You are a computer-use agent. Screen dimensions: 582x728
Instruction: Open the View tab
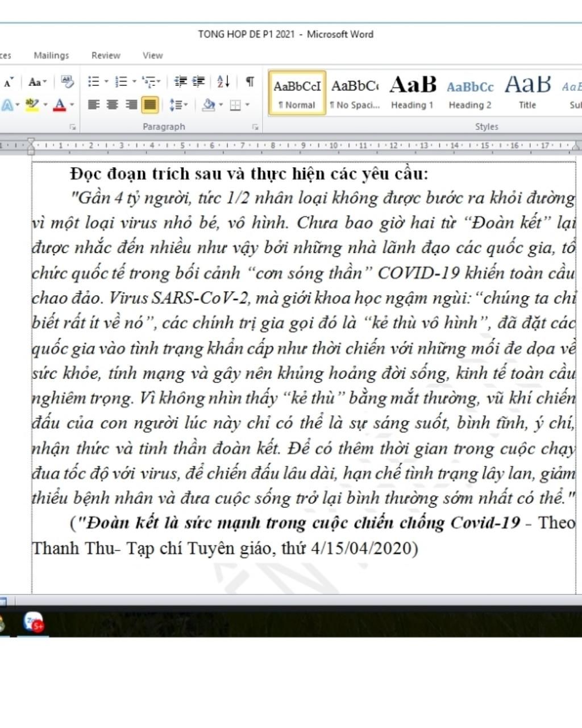click(x=152, y=55)
